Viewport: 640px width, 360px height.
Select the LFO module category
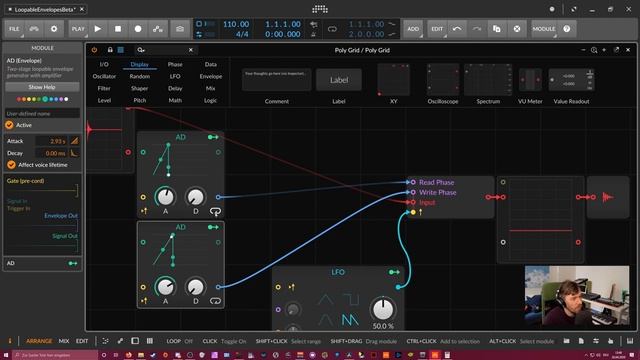coord(175,76)
